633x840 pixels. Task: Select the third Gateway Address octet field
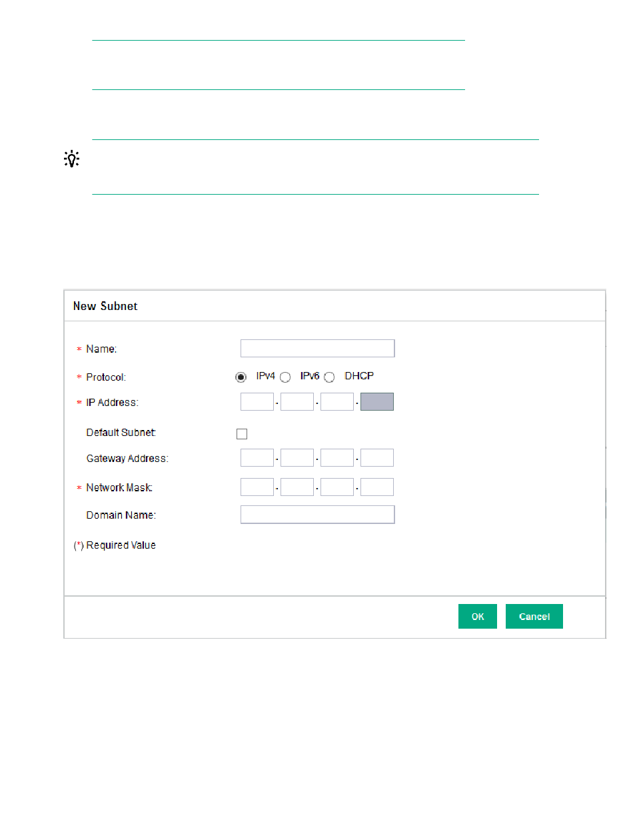(x=337, y=458)
